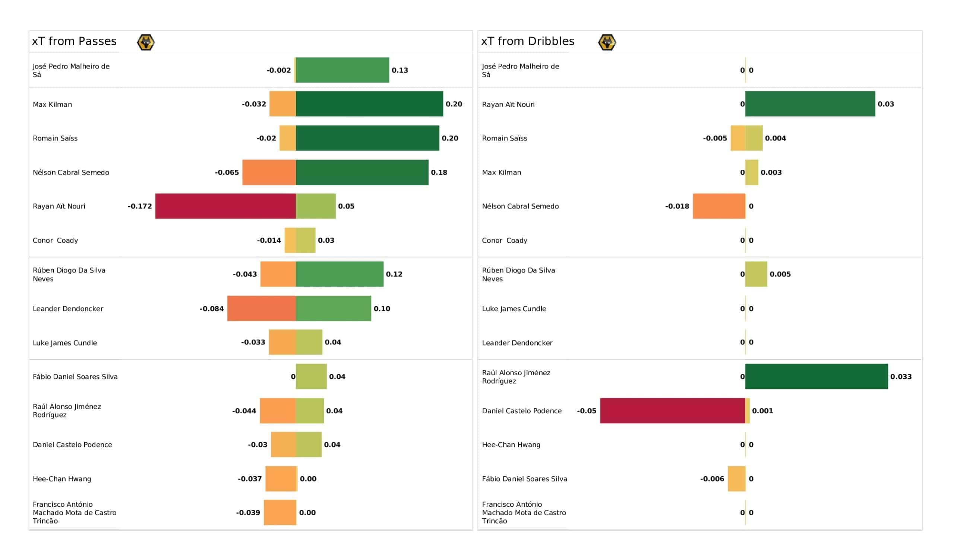Click Hee-Chan Hwang's name in passes chart
Screen dimensions: 954x560
coord(62,479)
